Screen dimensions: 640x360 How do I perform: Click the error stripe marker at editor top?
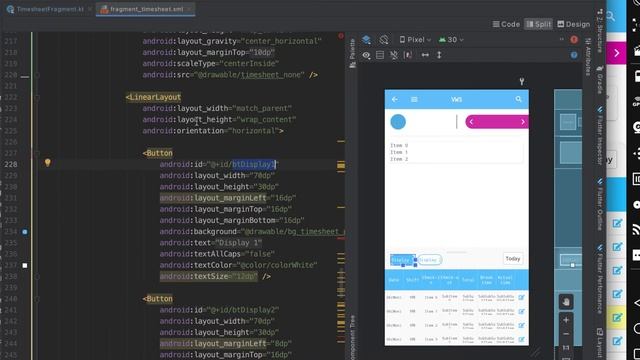click(x=341, y=36)
